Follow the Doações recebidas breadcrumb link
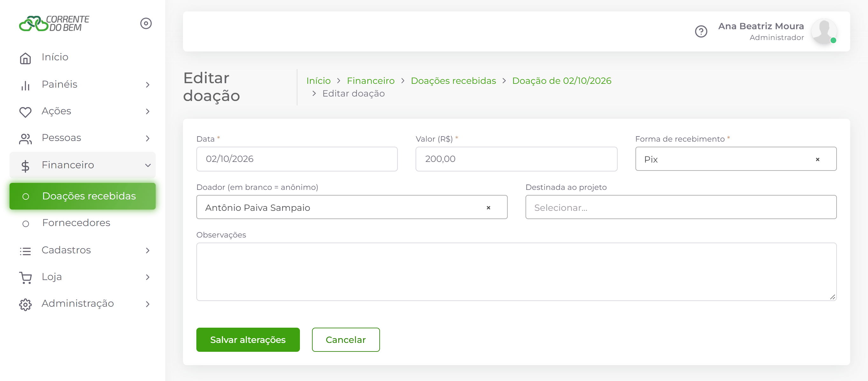Image resolution: width=868 pixels, height=381 pixels. click(453, 81)
